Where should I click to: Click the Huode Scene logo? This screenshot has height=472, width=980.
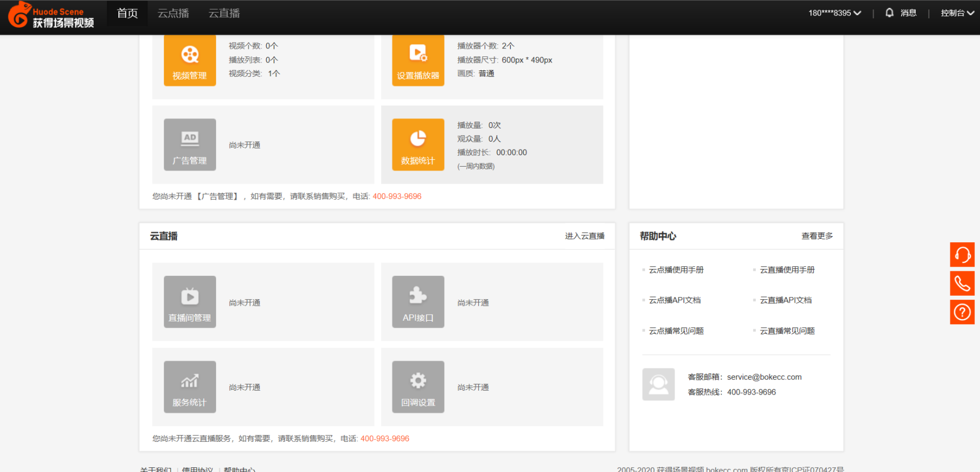(x=51, y=15)
